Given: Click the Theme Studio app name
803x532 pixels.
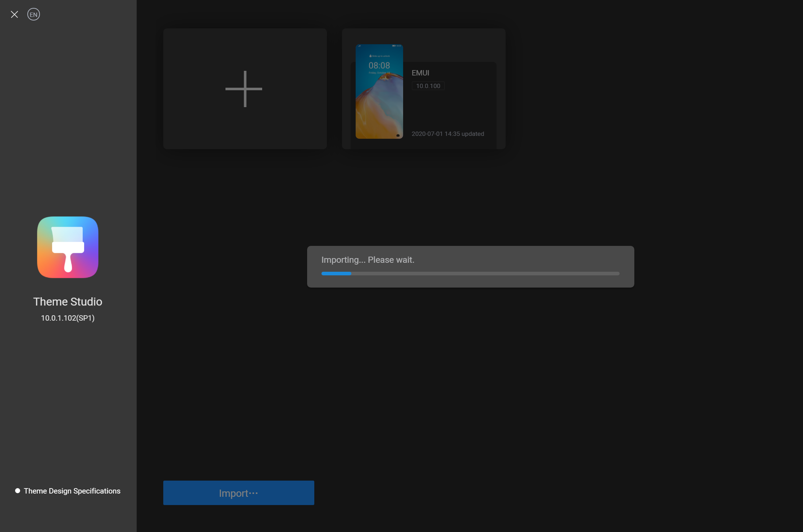Looking at the screenshot, I should (x=68, y=302).
